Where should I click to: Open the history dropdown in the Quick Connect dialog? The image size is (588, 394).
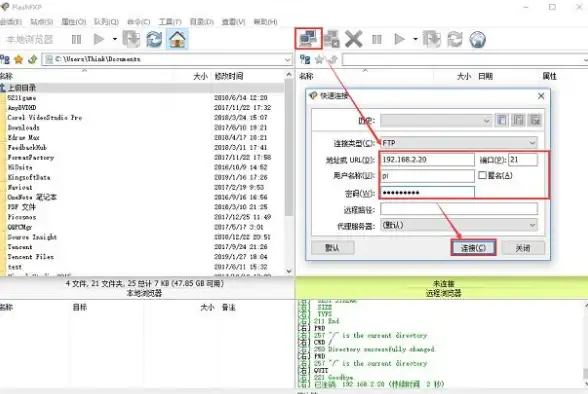tap(486, 121)
